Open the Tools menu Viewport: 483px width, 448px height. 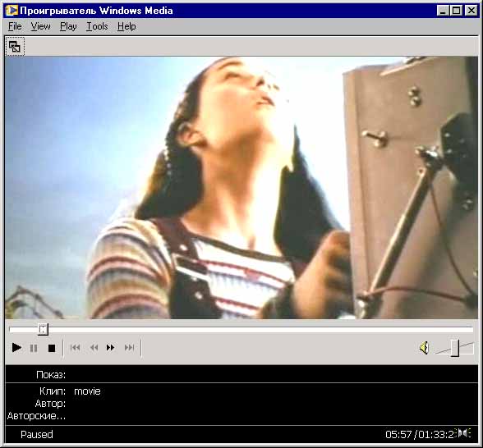click(x=97, y=26)
